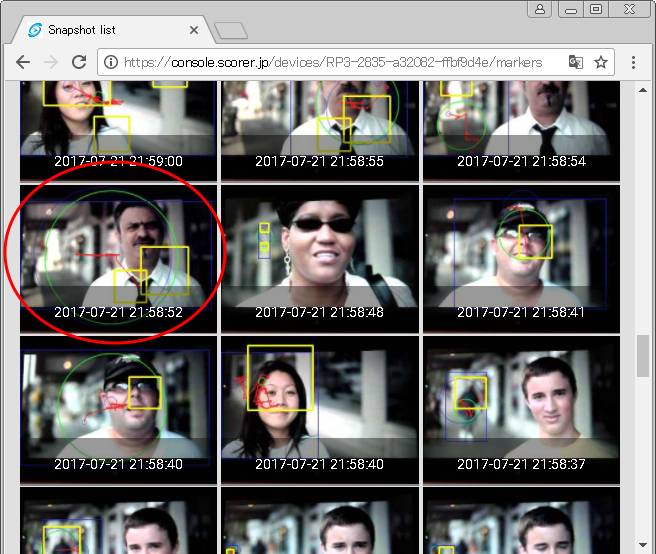Click the page scroll-up arrow

(x=643, y=90)
